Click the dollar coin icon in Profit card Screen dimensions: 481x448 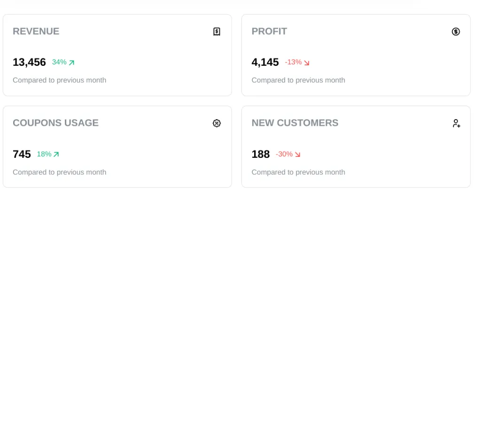456,31
